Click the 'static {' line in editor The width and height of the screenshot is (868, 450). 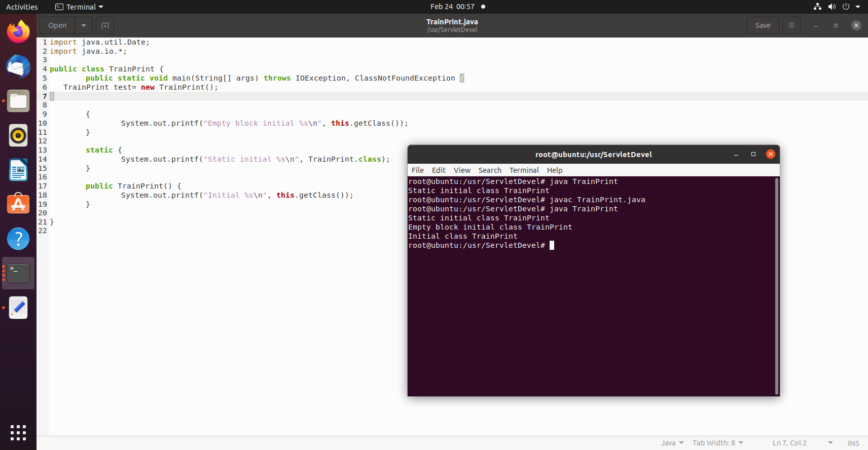tap(104, 150)
